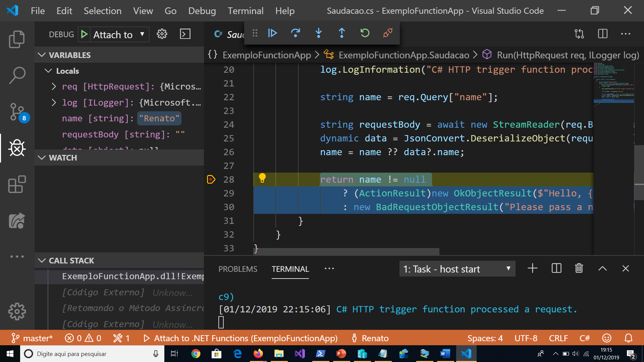Change line endings via CRLF
The image size is (644, 362).
point(558,338)
